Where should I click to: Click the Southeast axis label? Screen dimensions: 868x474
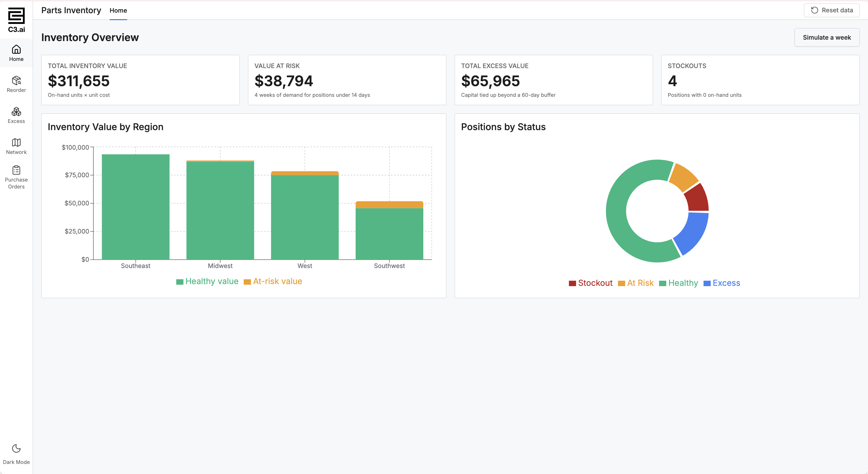pos(135,266)
